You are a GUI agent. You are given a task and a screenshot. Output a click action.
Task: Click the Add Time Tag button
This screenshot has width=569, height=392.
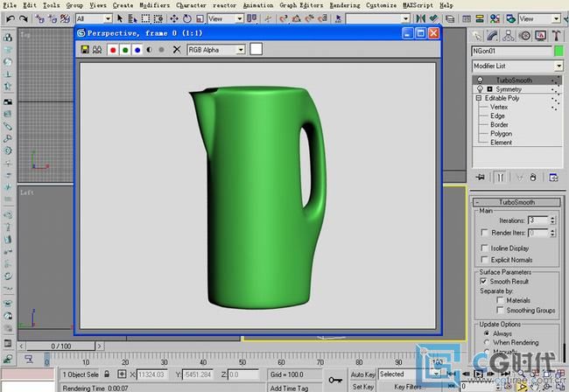pos(289,388)
